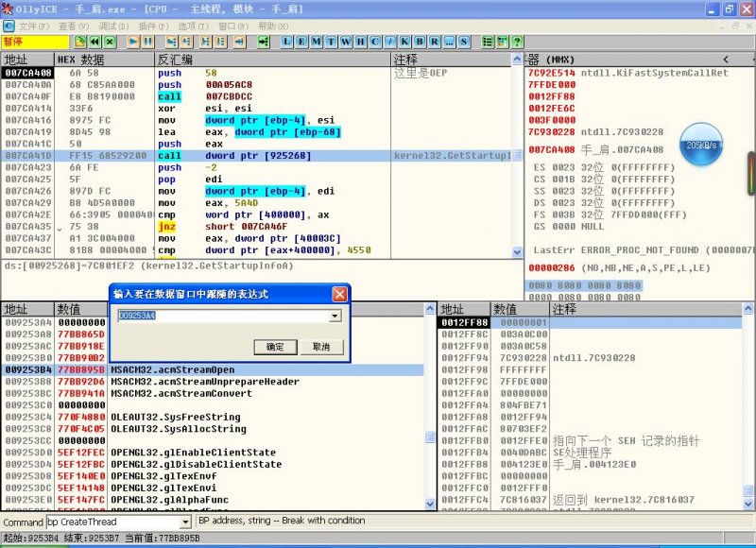Open the Log window with L button
This screenshot has height=548, width=756.
click(x=287, y=42)
